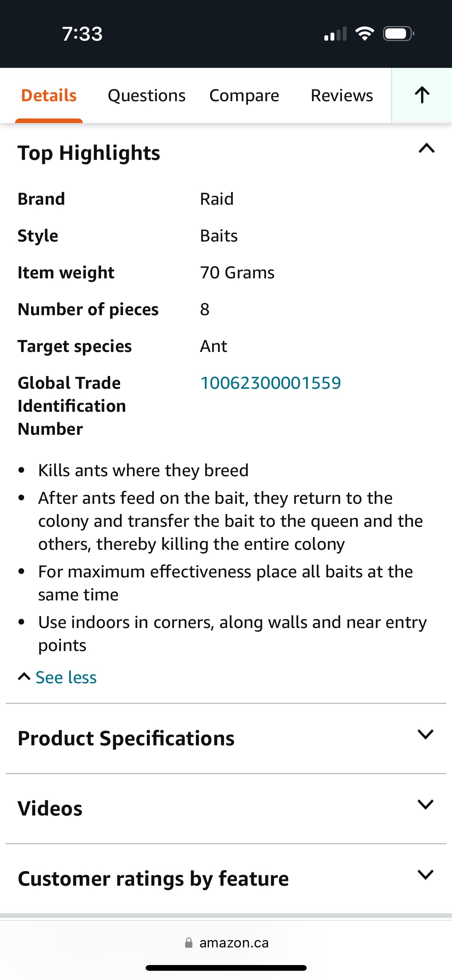The width and height of the screenshot is (452, 980).
Task: Click the scroll-to-top arrow icon
Action: pyautogui.click(x=421, y=95)
